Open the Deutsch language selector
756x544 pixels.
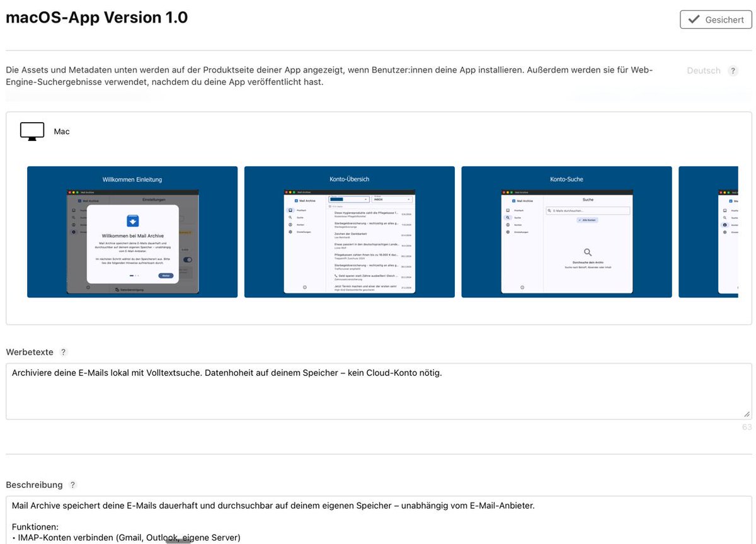[x=704, y=71]
